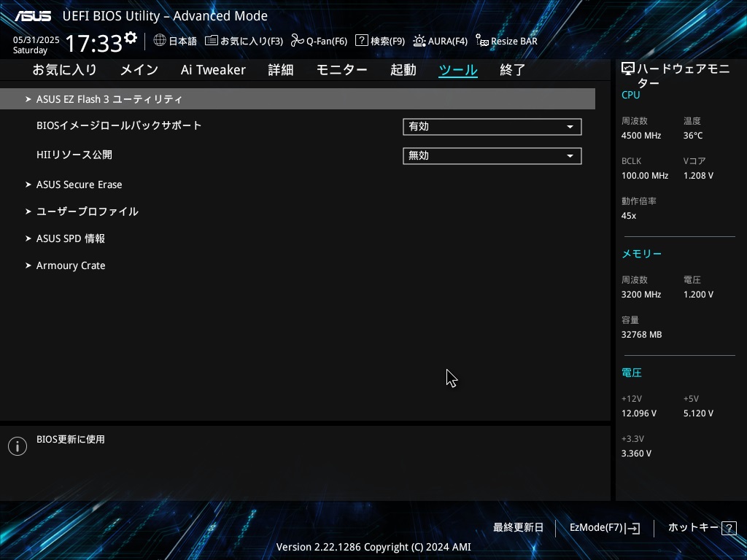Screen dimensions: 747x560
Task: Switch to the メイン tab
Action: 139,70
